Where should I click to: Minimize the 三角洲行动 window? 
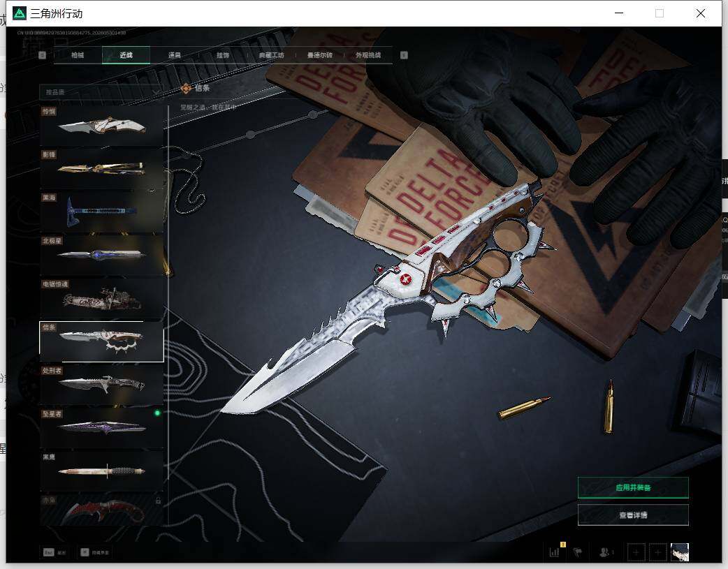(619, 13)
